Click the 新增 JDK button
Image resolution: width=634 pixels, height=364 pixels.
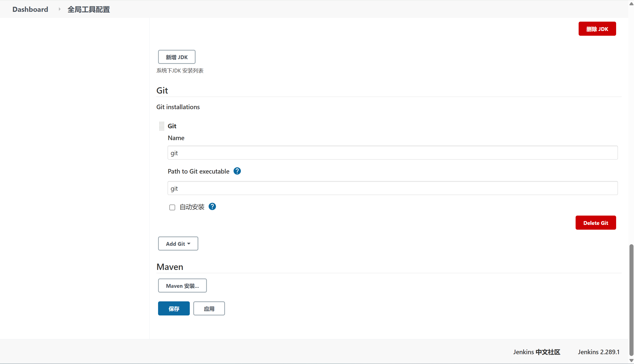(177, 57)
